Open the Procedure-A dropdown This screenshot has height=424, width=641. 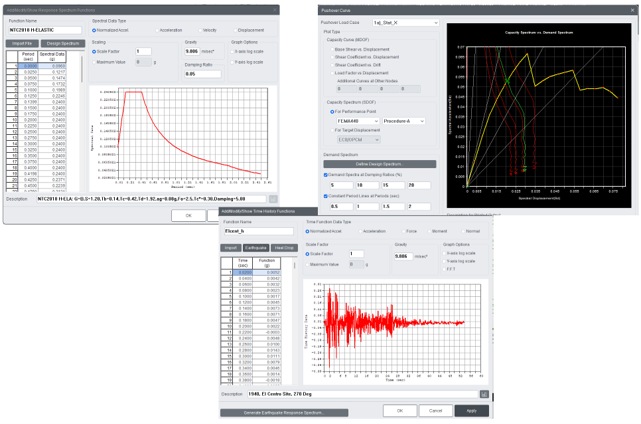[403, 121]
